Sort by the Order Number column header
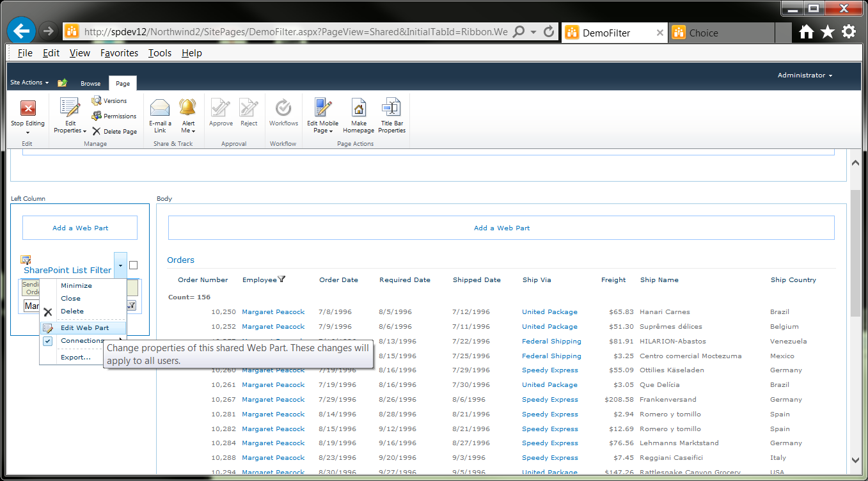The height and width of the screenshot is (481, 868). (x=203, y=280)
